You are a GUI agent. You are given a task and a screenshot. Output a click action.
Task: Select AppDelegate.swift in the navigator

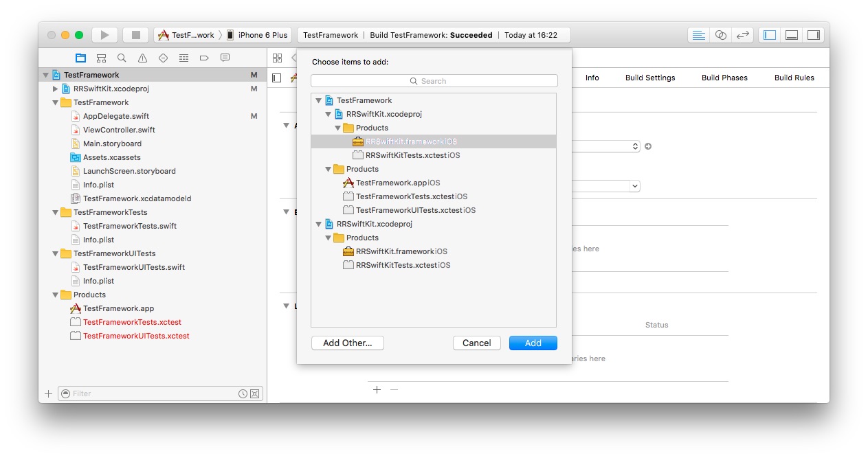(116, 116)
